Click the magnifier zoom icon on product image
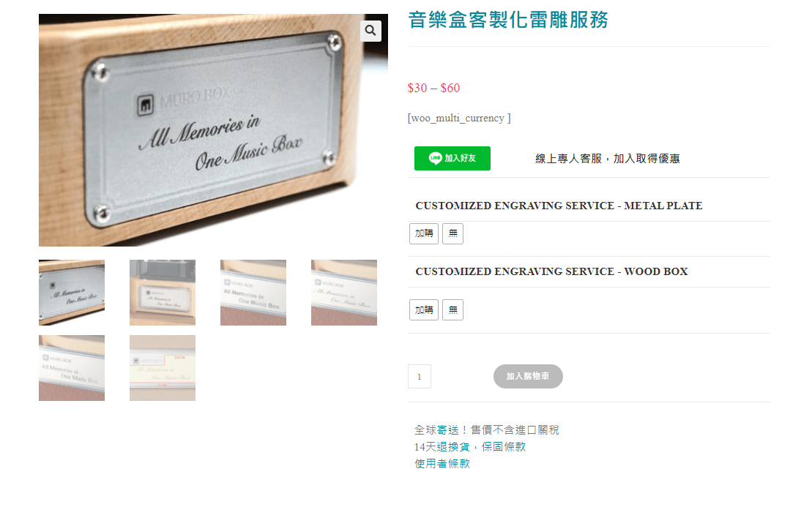The width and height of the screenshot is (812, 507). [370, 31]
